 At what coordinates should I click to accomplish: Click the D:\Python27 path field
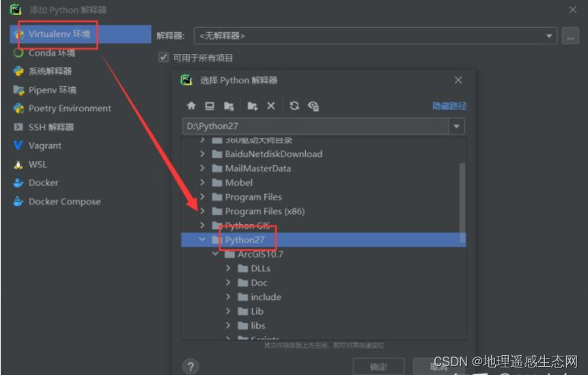click(x=316, y=126)
